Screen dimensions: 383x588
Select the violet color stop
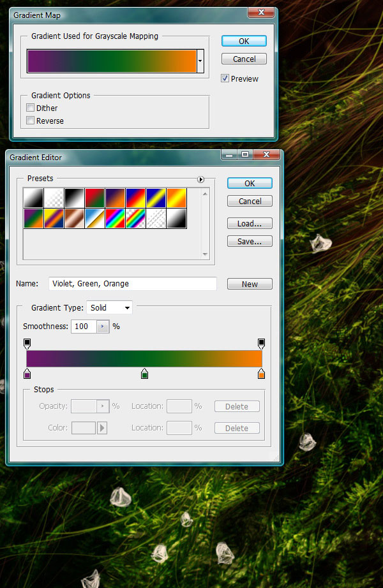(27, 374)
